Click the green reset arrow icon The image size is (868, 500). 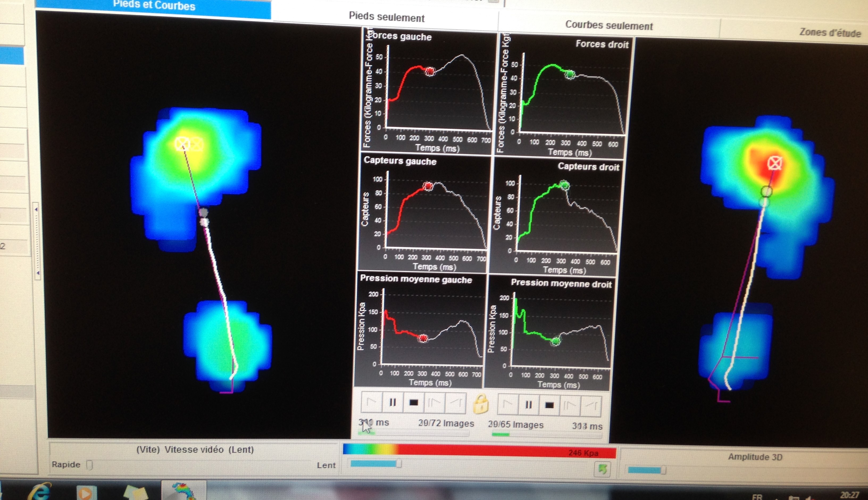[x=602, y=469]
